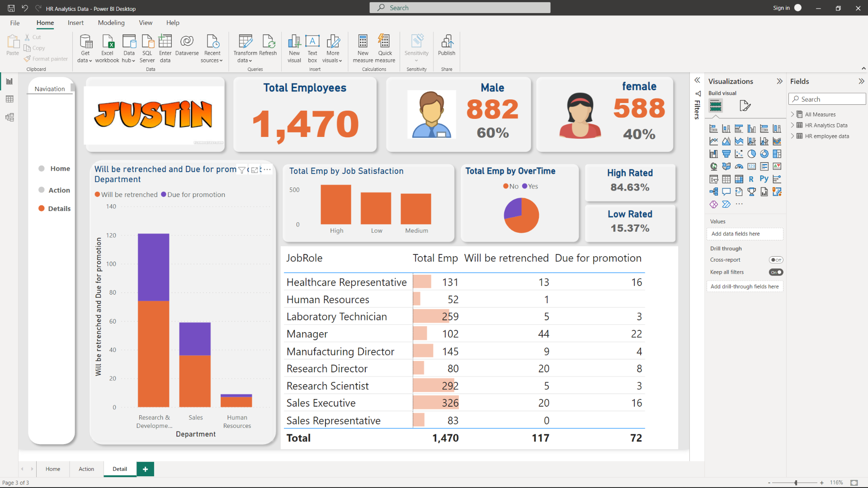Expand the HR Analytics Data table

(793, 125)
